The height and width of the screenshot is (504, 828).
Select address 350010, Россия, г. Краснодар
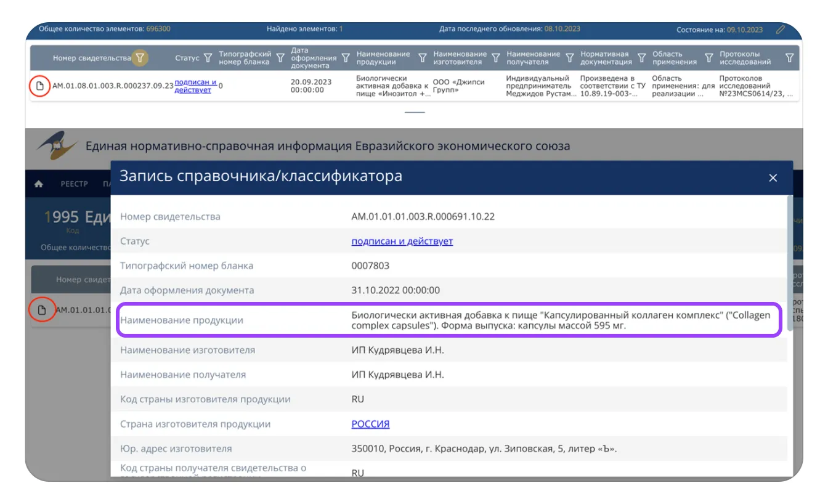point(484,449)
